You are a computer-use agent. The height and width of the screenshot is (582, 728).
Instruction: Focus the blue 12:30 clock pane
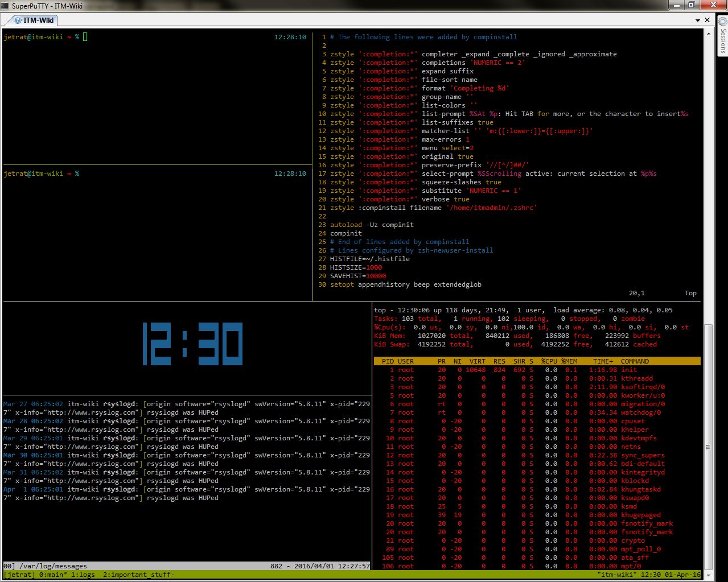coord(192,344)
